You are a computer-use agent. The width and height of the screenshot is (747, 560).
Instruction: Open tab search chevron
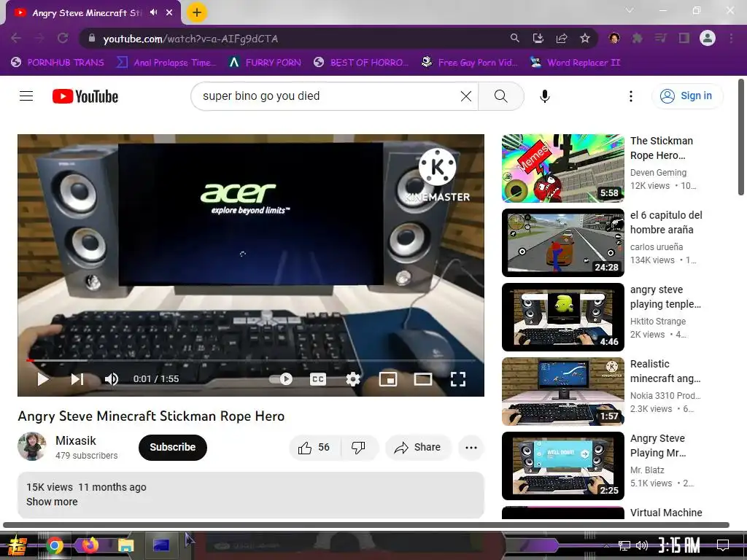click(x=630, y=10)
